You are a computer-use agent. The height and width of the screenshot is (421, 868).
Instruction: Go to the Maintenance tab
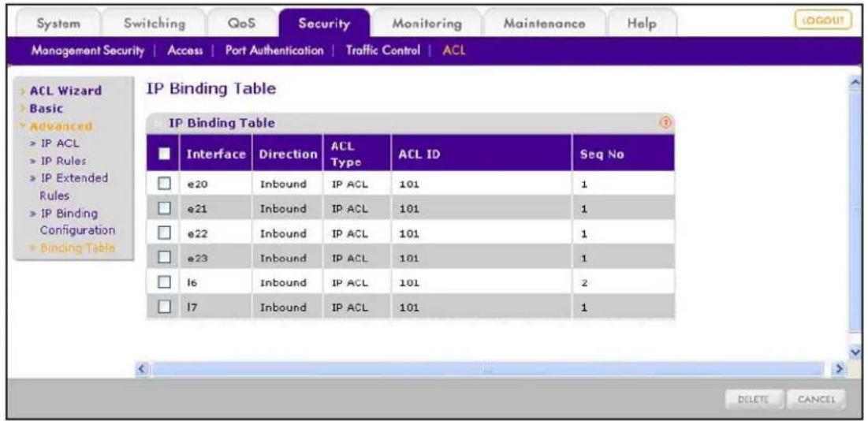coord(544,24)
